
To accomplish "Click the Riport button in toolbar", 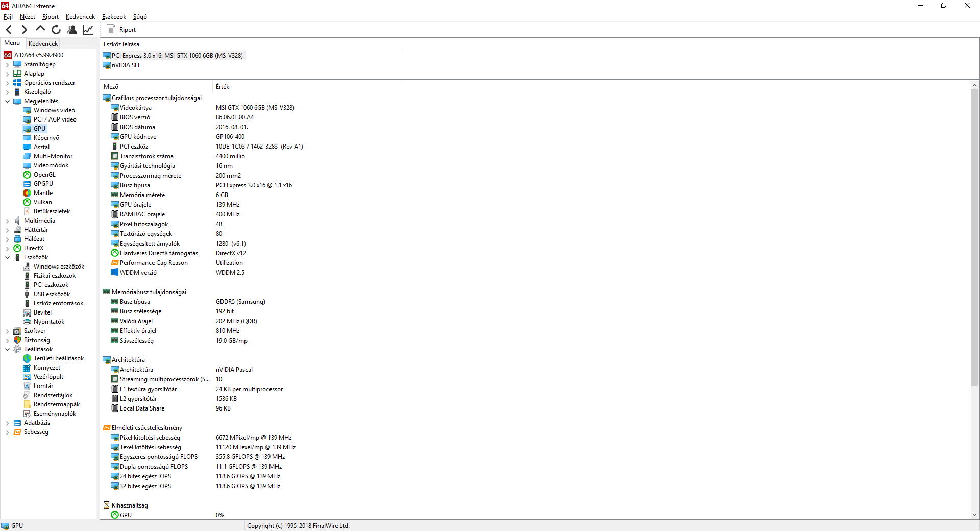I will click(x=121, y=30).
